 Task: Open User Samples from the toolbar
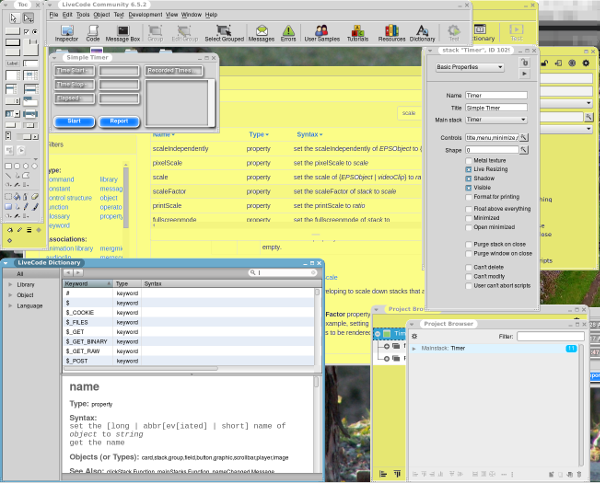(323, 33)
